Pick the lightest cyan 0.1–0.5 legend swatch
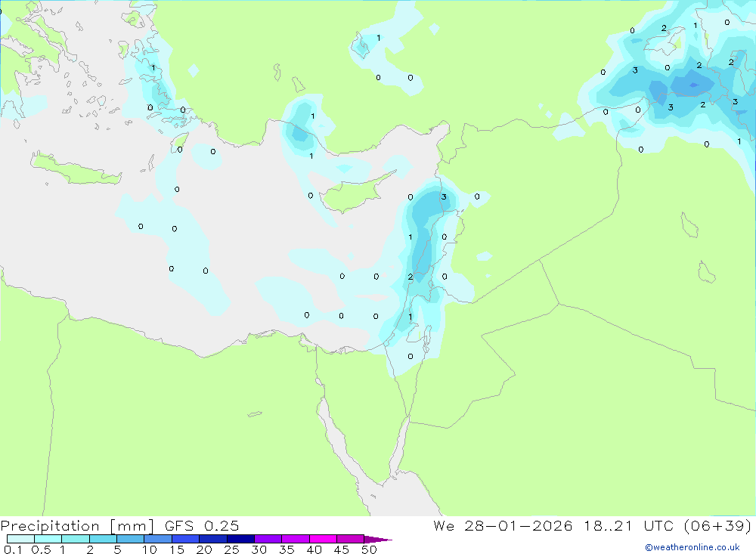Screen dimensions: 756x554 click(x=20, y=539)
